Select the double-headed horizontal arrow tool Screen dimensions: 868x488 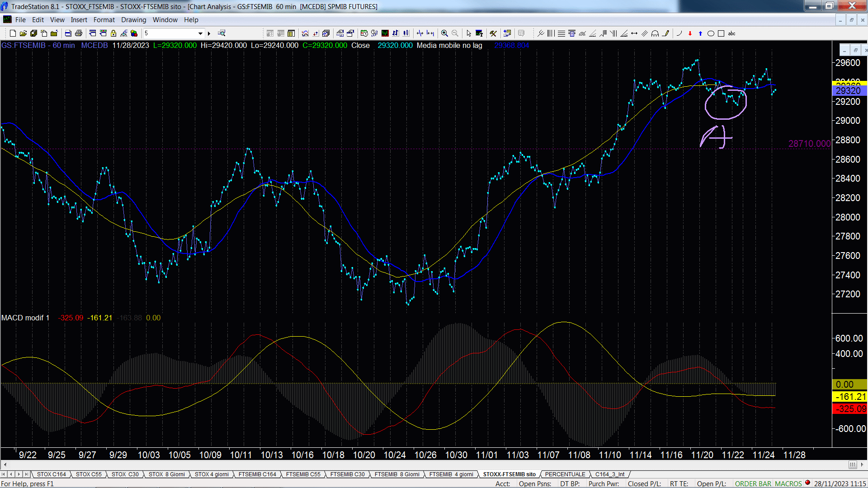click(634, 33)
